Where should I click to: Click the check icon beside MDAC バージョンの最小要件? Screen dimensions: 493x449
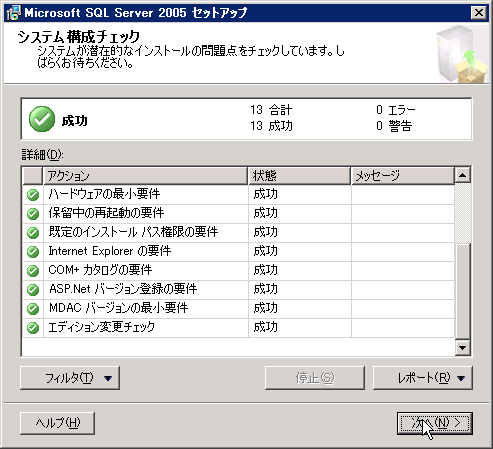point(33,309)
